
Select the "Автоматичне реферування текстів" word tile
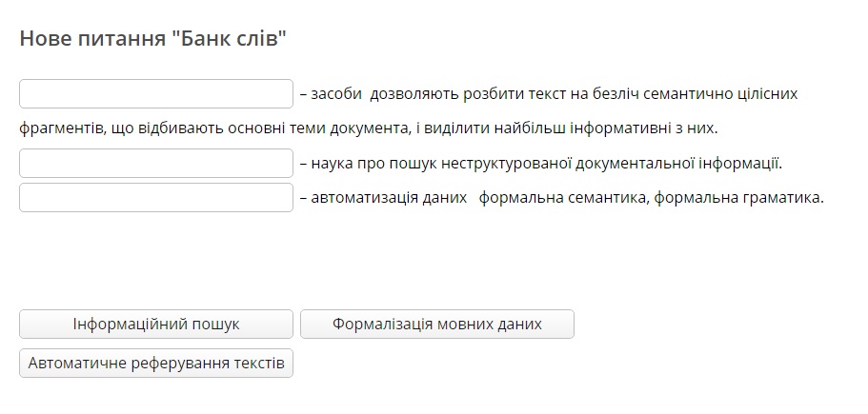(x=156, y=364)
